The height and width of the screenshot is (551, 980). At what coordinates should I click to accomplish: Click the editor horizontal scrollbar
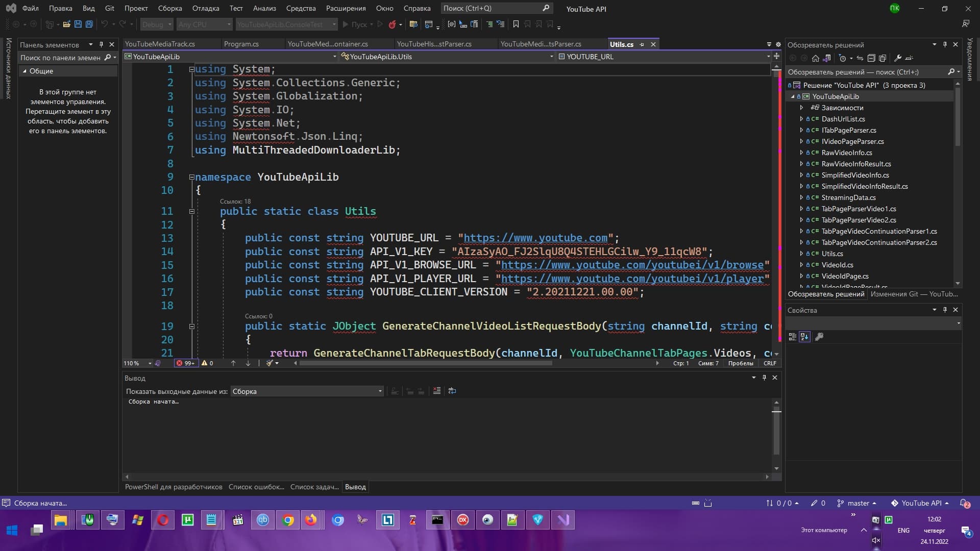[x=426, y=363]
